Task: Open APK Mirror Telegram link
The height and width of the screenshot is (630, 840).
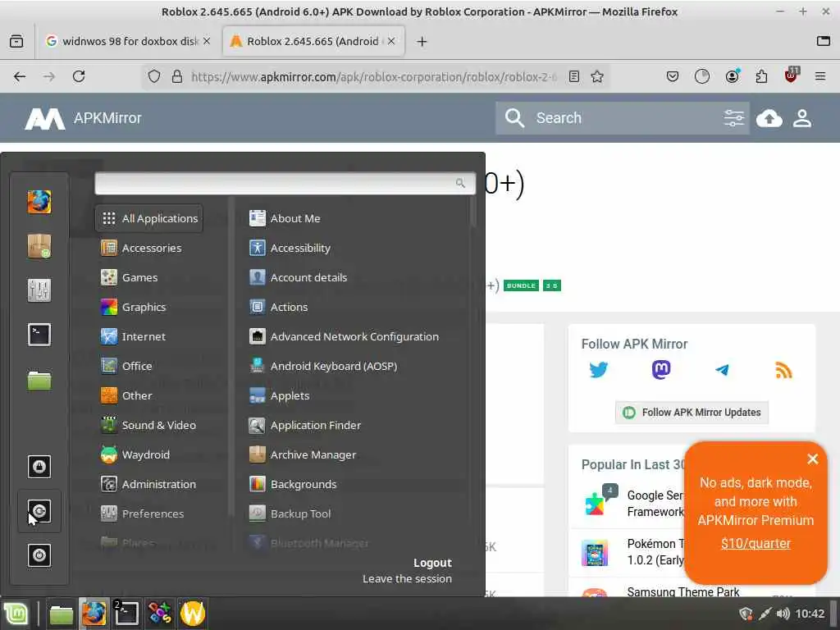Action: point(722,370)
